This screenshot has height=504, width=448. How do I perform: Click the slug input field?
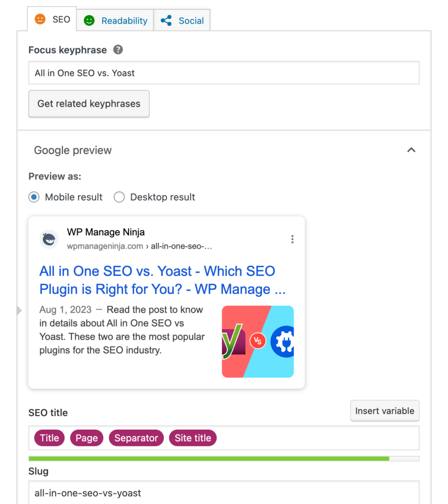pyautogui.click(x=224, y=492)
